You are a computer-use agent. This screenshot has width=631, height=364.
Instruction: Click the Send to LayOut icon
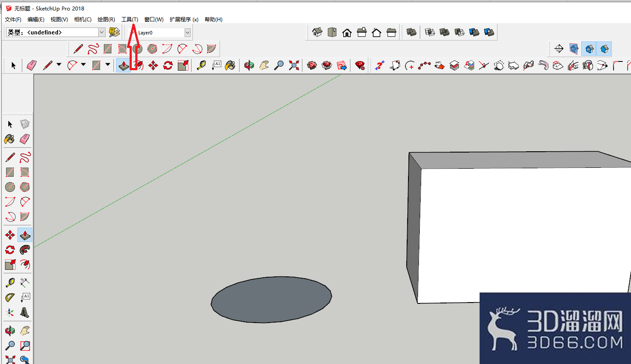point(342,65)
